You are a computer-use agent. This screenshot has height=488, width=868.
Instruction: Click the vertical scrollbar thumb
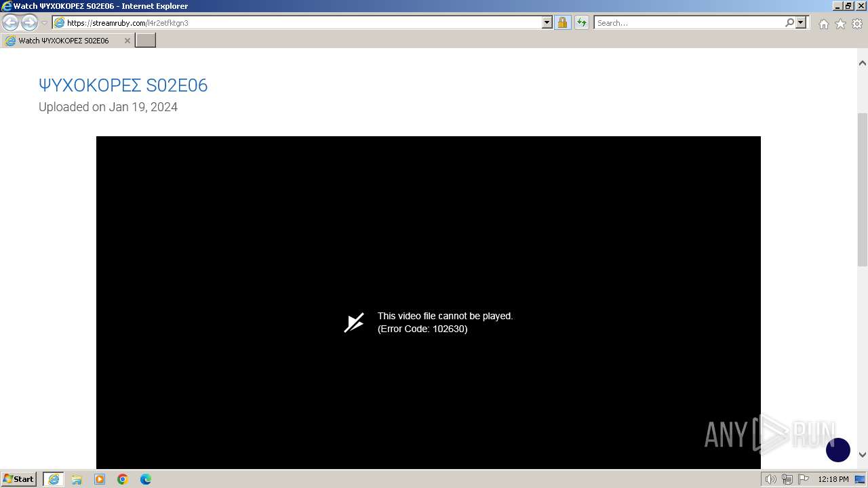(863, 190)
